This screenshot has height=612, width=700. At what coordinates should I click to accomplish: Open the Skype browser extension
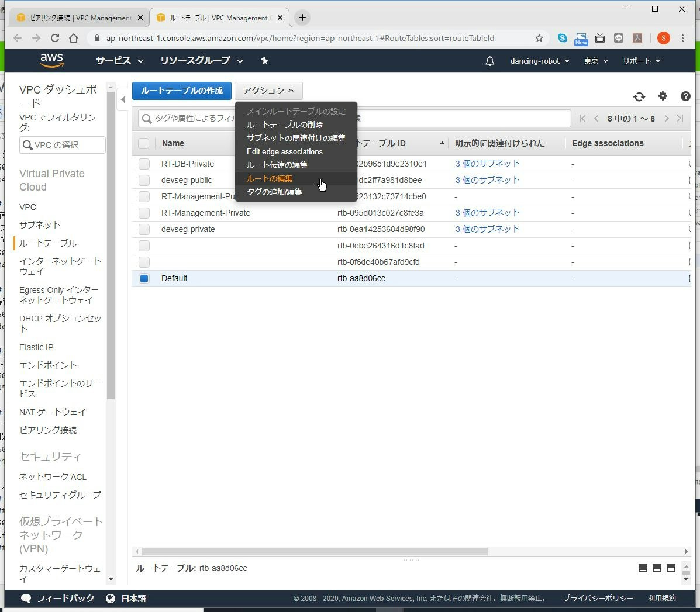563,39
